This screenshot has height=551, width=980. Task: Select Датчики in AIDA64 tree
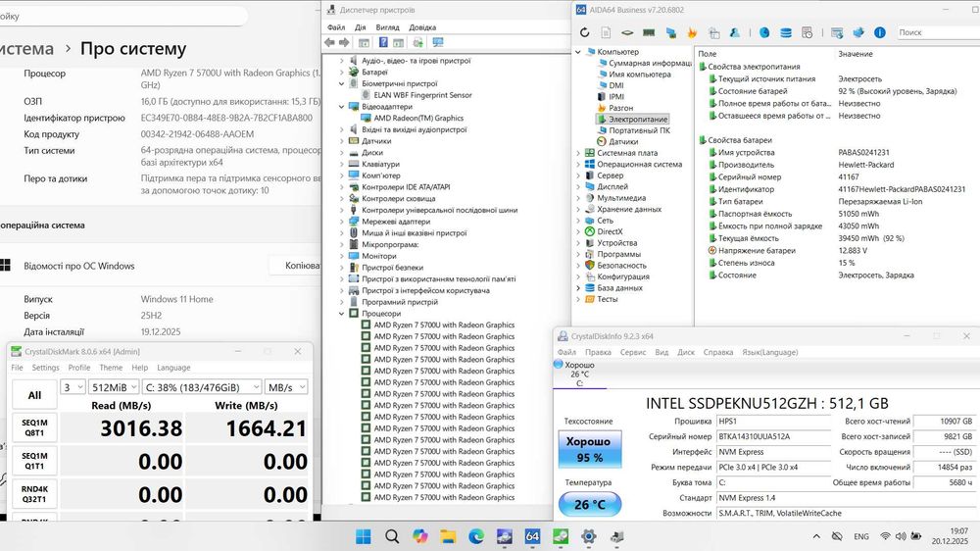pyautogui.click(x=623, y=141)
